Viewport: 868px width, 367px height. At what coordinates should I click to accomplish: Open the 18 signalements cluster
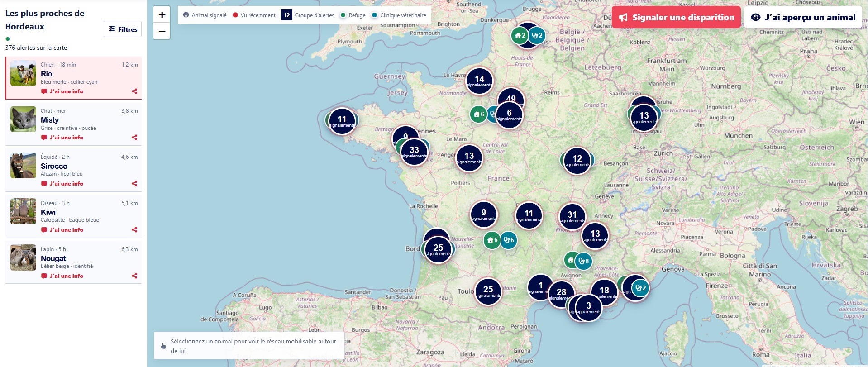coord(604,292)
